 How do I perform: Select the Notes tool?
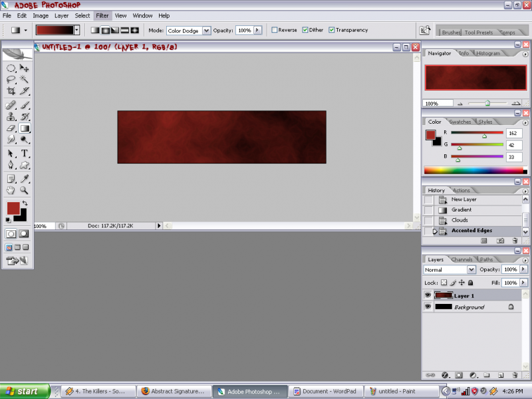click(x=11, y=179)
